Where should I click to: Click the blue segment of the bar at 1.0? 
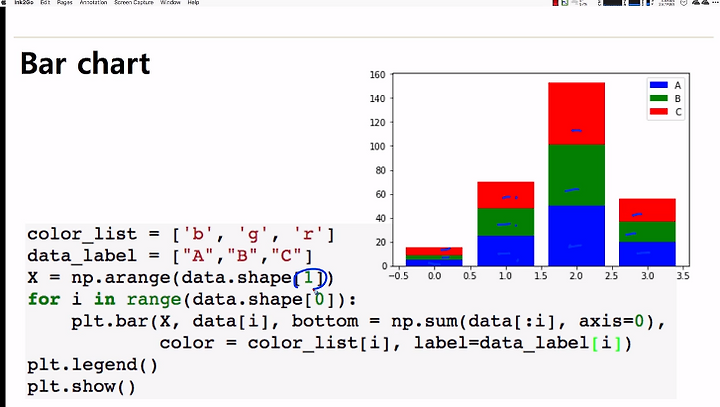click(506, 251)
